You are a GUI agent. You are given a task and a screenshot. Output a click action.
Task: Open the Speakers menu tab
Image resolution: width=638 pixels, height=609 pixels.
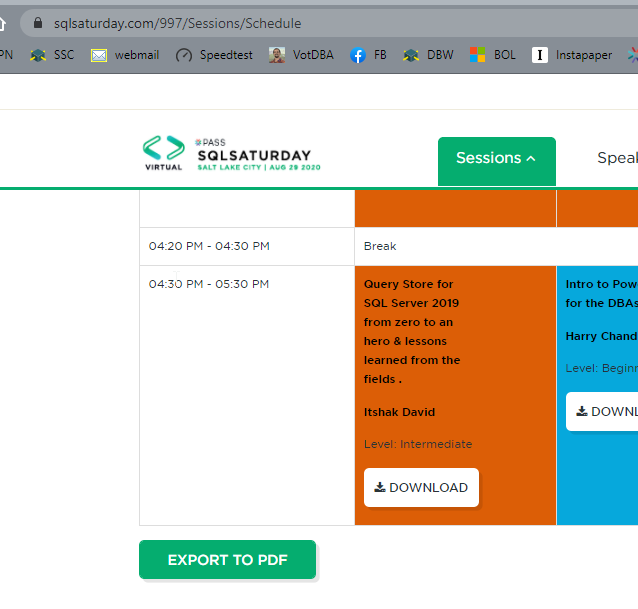click(x=616, y=158)
